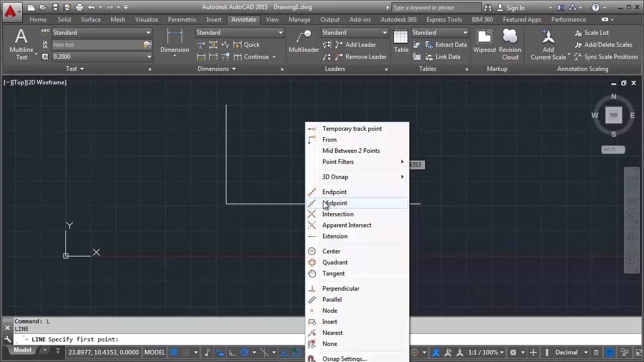Choose Mid Between 2 Points

point(357,151)
